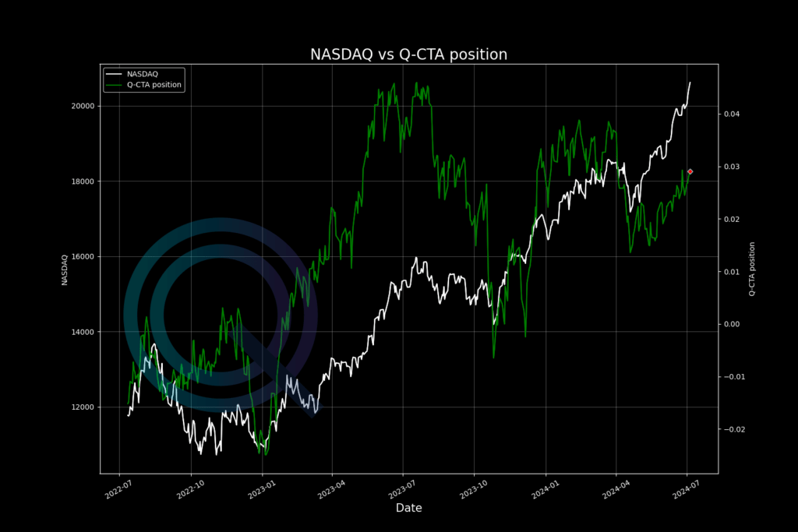Click the 20000 tick label
Screen dimensions: 798x532
click(x=83, y=106)
